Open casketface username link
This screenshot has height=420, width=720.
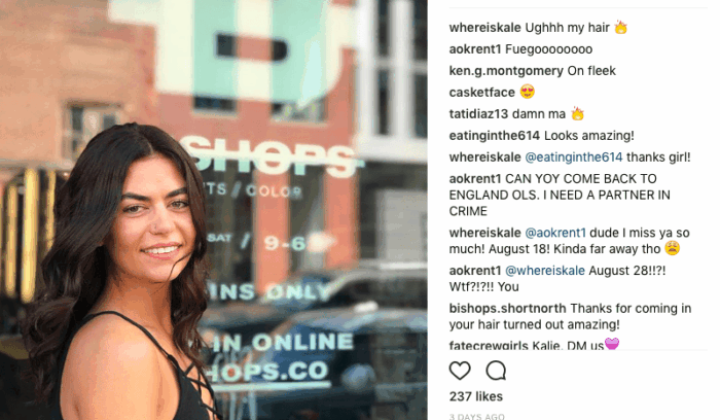point(482,92)
